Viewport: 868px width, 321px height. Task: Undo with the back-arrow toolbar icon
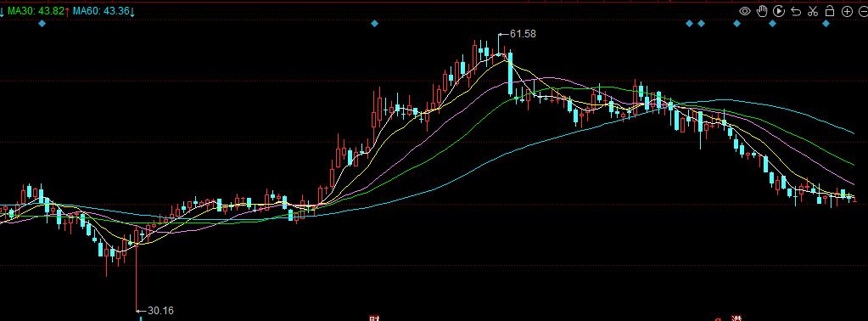(796, 11)
